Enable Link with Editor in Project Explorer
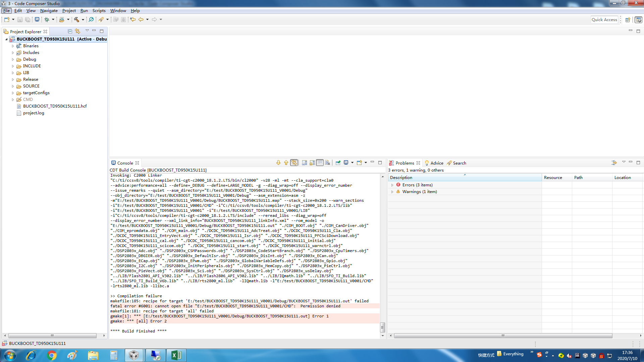The height and width of the screenshot is (362, 644). click(x=77, y=31)
